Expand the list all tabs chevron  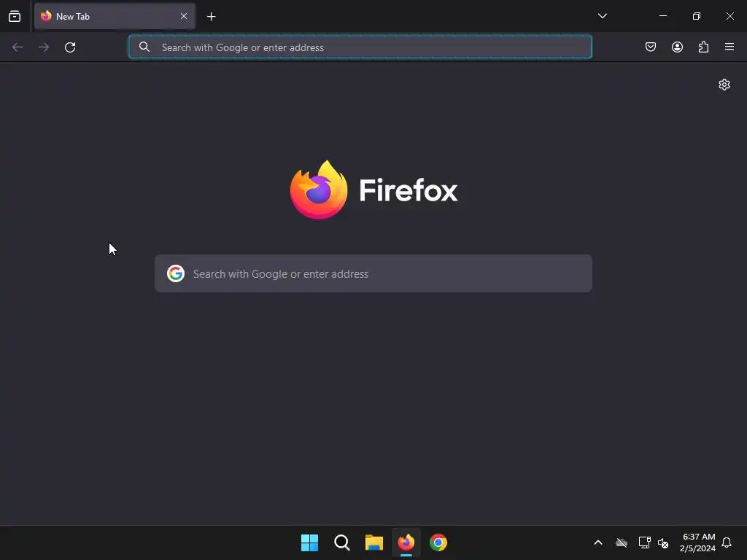point(602,16)
